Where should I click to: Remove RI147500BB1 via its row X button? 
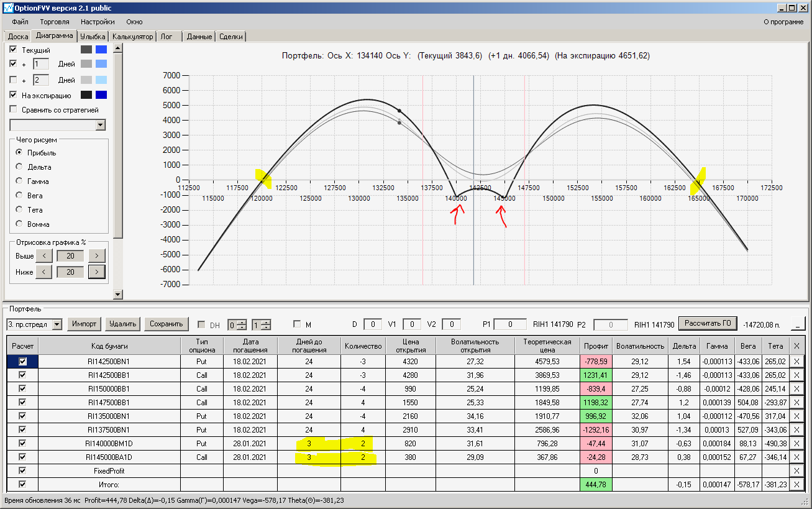click(797, 402)
